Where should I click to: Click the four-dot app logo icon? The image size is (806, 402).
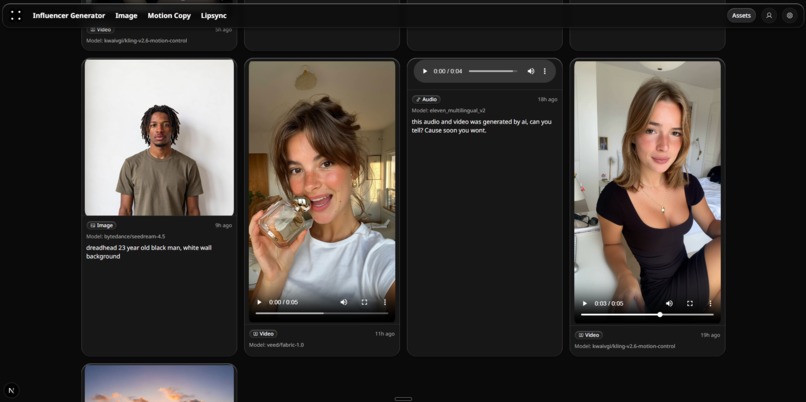point(16,15)
